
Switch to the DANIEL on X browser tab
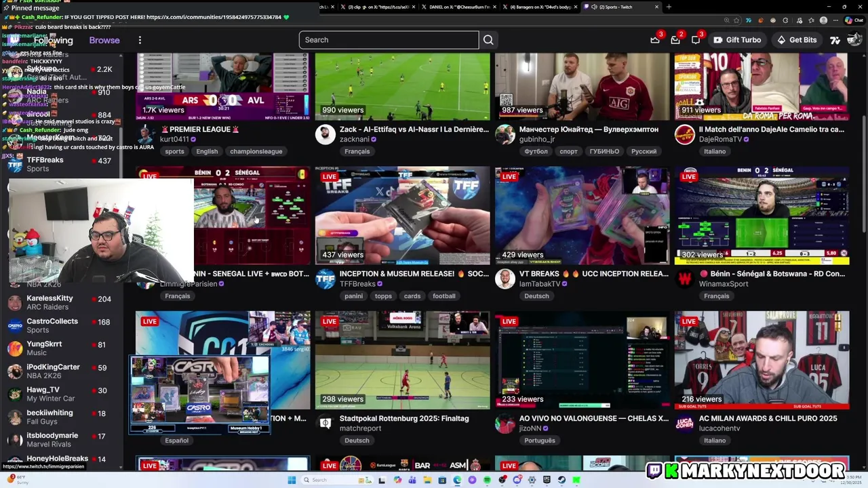click(458, 7)
